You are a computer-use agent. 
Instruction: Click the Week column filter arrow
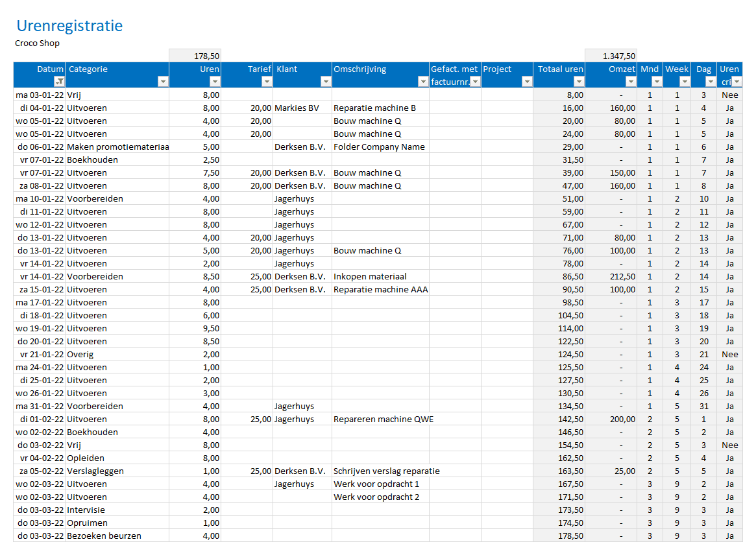(685, 82)
